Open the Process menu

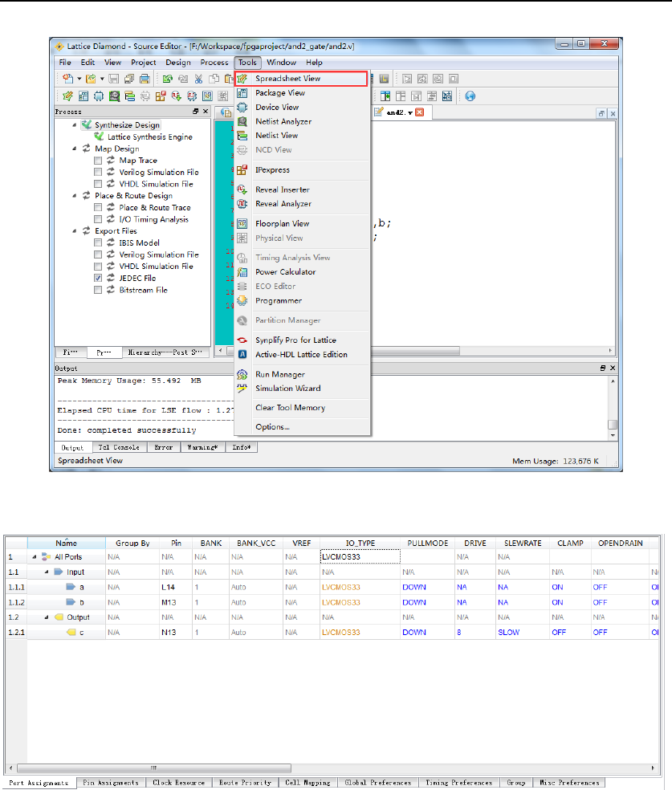(214, 63)
